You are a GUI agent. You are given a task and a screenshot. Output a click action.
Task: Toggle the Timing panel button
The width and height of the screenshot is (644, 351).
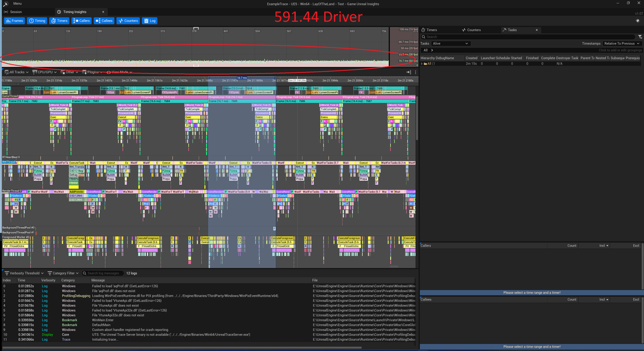37,20
